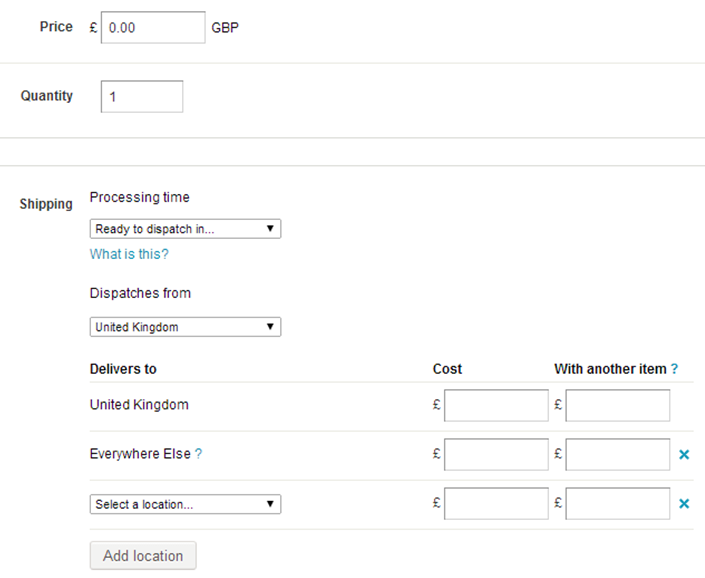Focus Everywhere Else With another item input
705x578 pixels.
(x=617, y=455)
